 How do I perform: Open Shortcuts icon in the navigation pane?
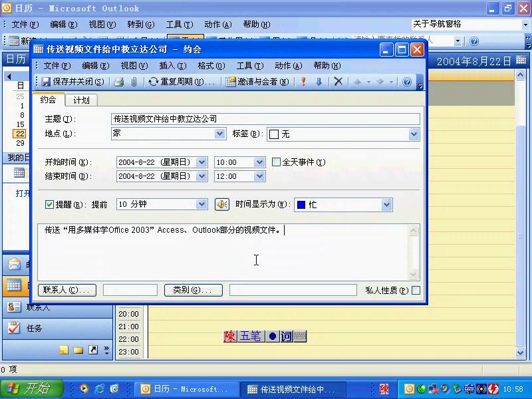[93, 350]
